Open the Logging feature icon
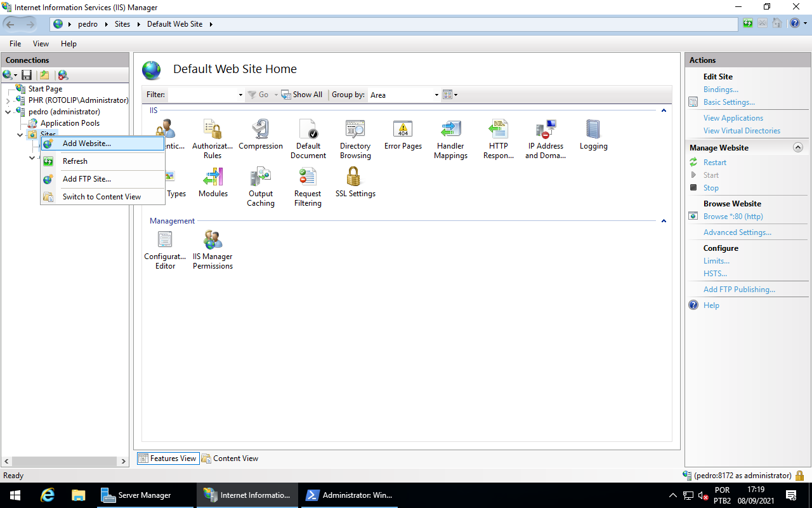 point(593,135)
